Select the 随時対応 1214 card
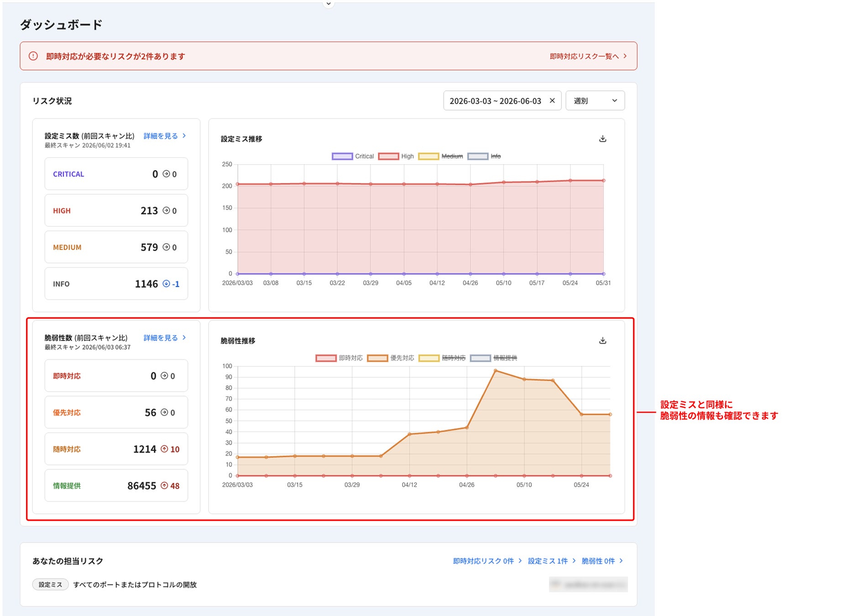 [116, 449]
